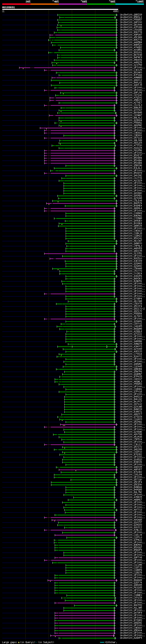Choose the UniRef100_B8R520 row label
This screenshot has width=146, height=644.
point(131,45)
